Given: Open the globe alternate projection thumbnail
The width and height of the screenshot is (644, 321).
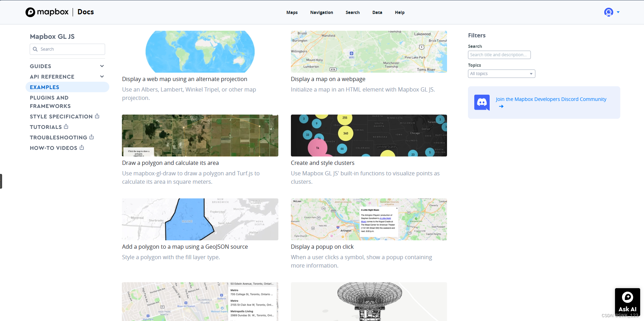Looking at the screenshot, I should click(200, 52).
